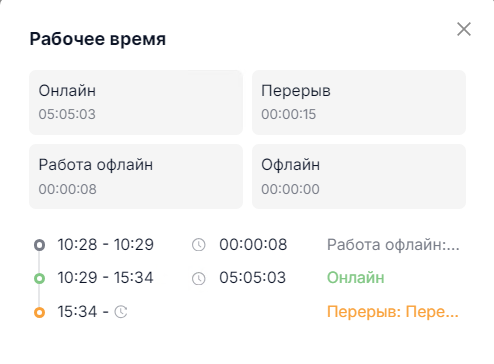Click the green Онлайн timeline marker

tap(39, 278)
